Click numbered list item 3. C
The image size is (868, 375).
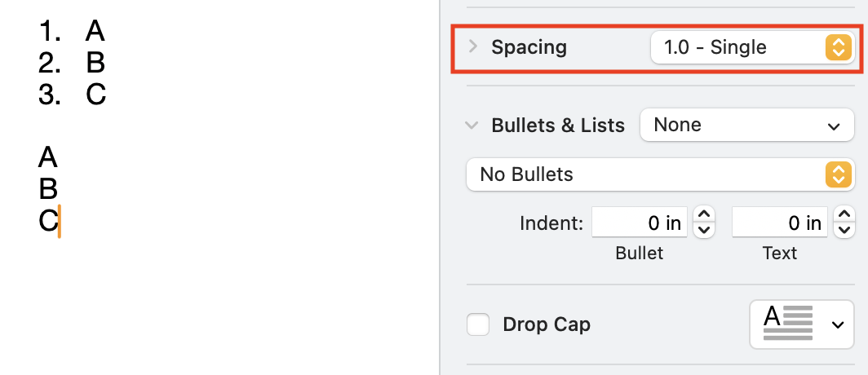coord(95,95)
